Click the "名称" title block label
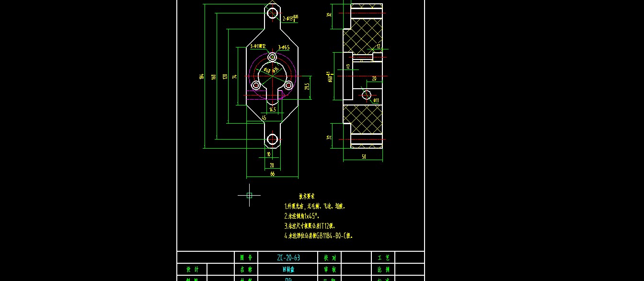 (245, 269)
